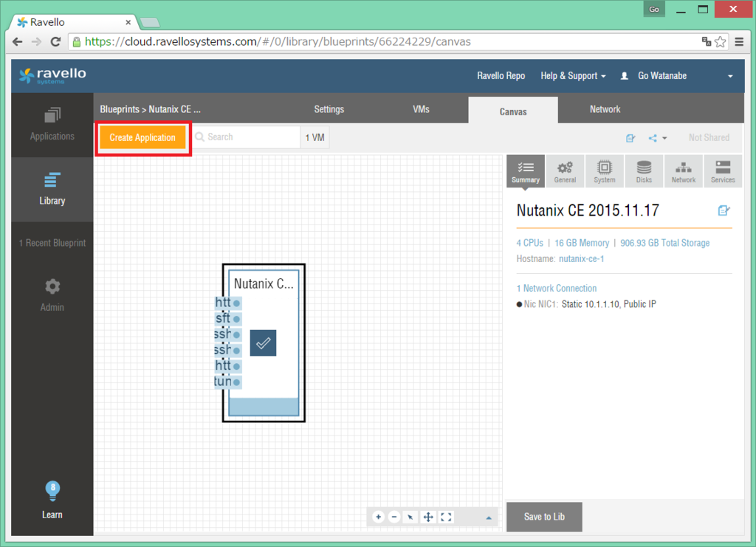Open the Network panel tab with topology icon
Viewport: 756px width, 547px height.
[684, 171]
